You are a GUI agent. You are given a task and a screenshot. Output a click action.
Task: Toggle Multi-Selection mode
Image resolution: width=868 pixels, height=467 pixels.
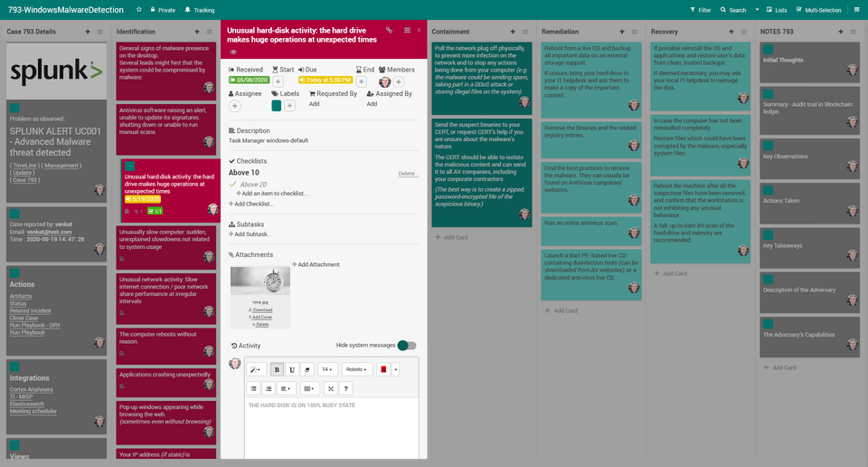tap(819, 10)
